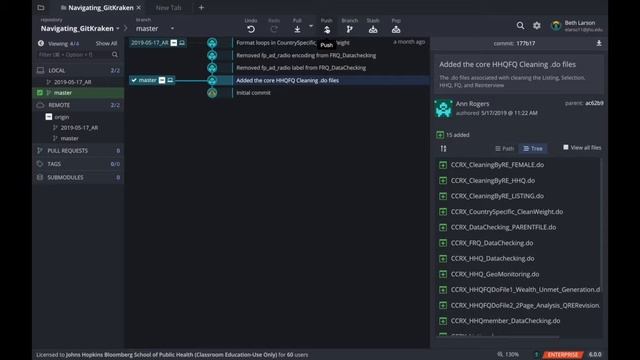
Task: Enable the View all files checkbox
Action: (x=566, y=147)
